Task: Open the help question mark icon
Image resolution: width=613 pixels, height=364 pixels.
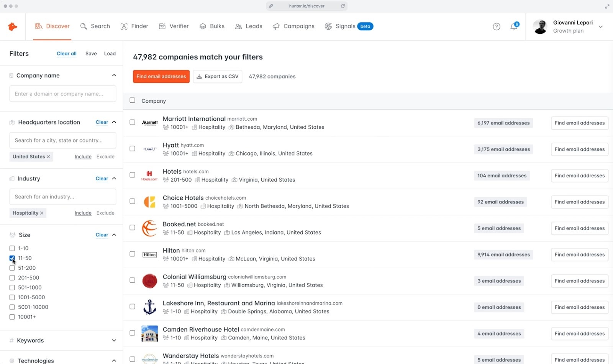Action: (x=497, y=26)
